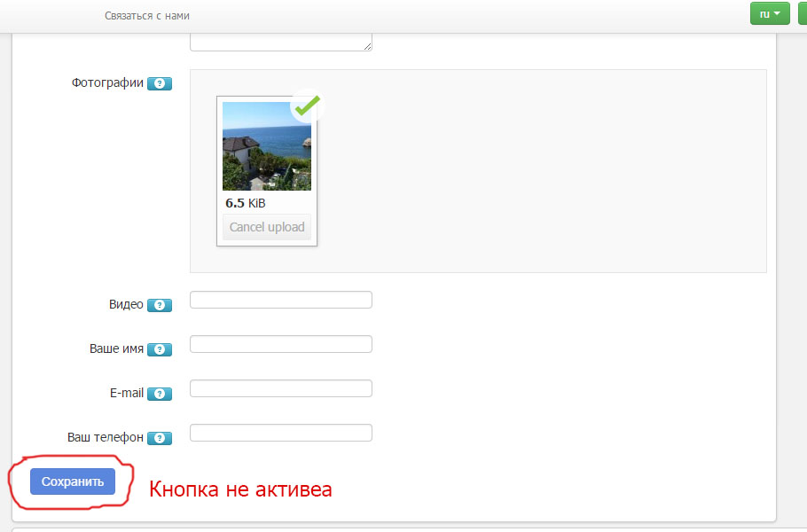Image resolution: width=807 pixels, height=532 pixels.
Task: Click the textarea resize handle corner
Action: 367,46
